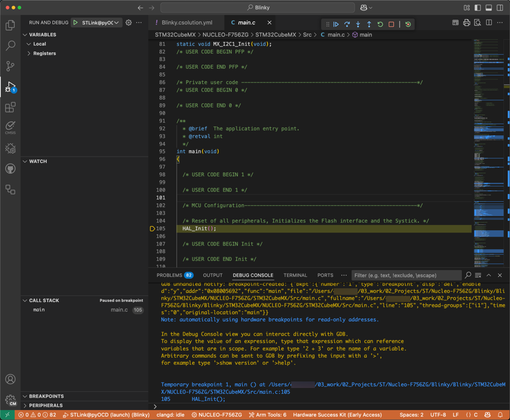Maximize the panel with the up chevron
The height and width of the screenshot is (420, 510).
(x=489, y=275)
